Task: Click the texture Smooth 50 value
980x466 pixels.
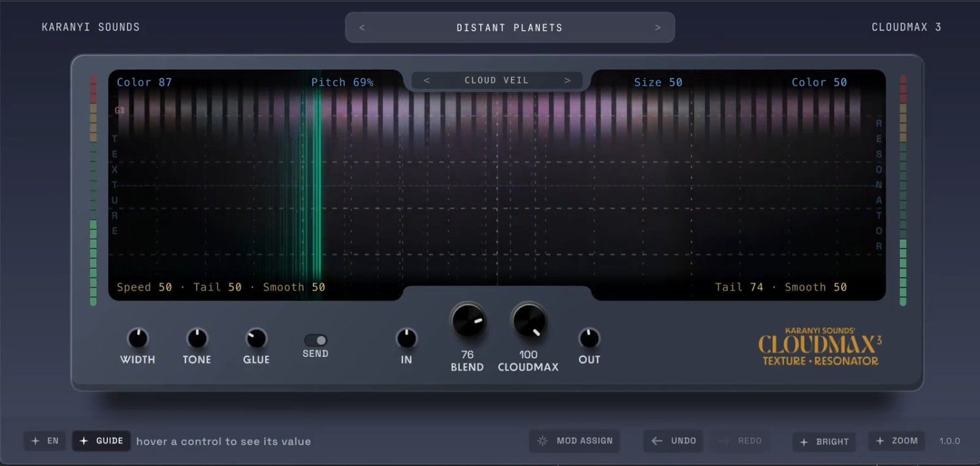Action: coord(294,288)
